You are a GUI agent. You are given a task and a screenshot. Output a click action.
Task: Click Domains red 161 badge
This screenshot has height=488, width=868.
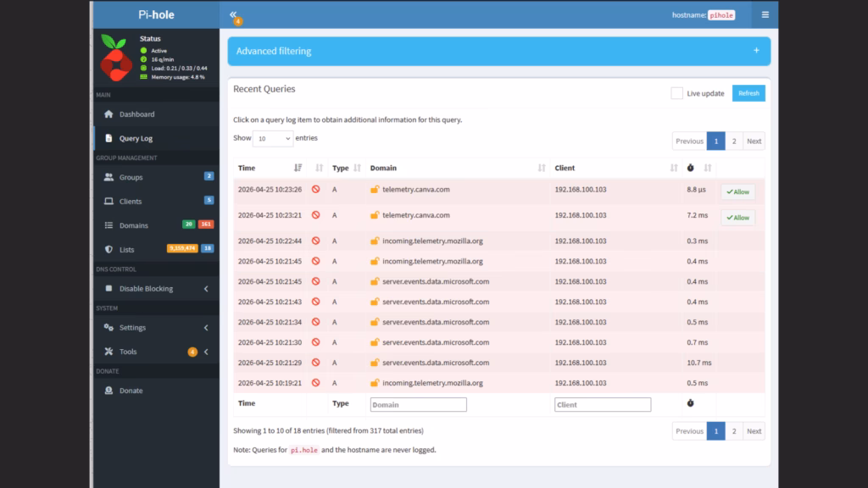coord(206,224)
